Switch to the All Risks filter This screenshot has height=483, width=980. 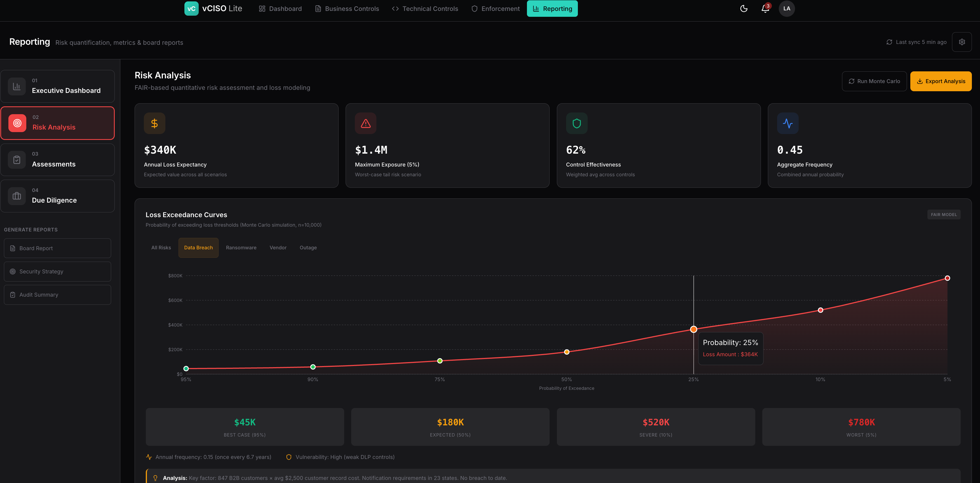click(161, 248)
